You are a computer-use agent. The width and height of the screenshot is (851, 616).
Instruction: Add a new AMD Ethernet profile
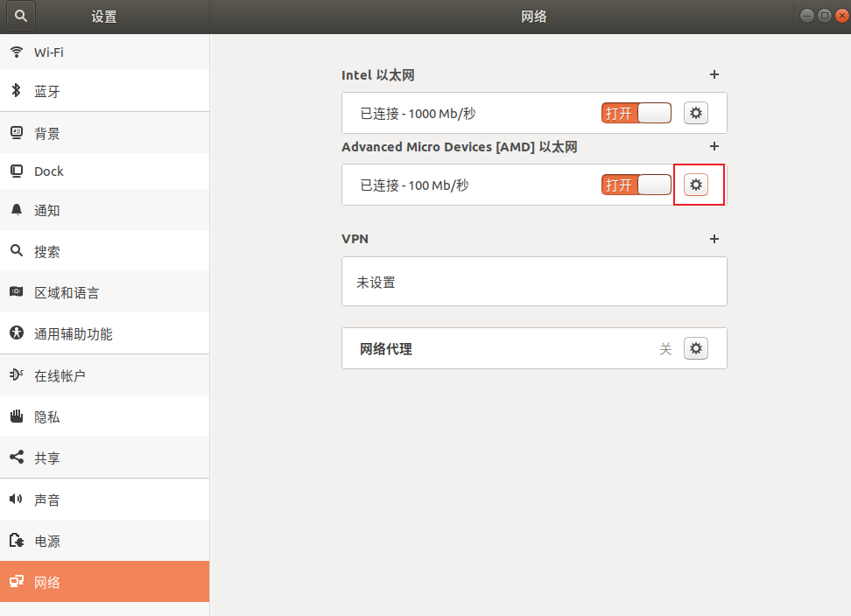point(714,146)
